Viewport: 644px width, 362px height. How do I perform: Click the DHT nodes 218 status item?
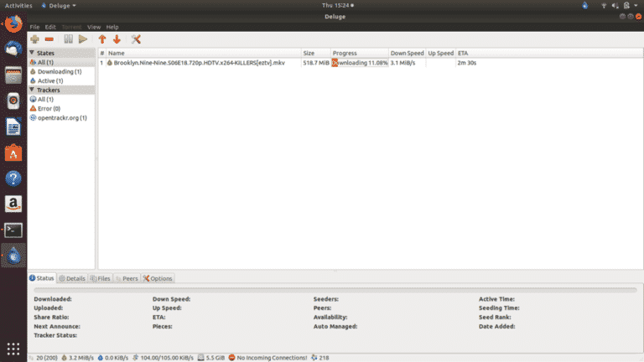tap(320, 358)
